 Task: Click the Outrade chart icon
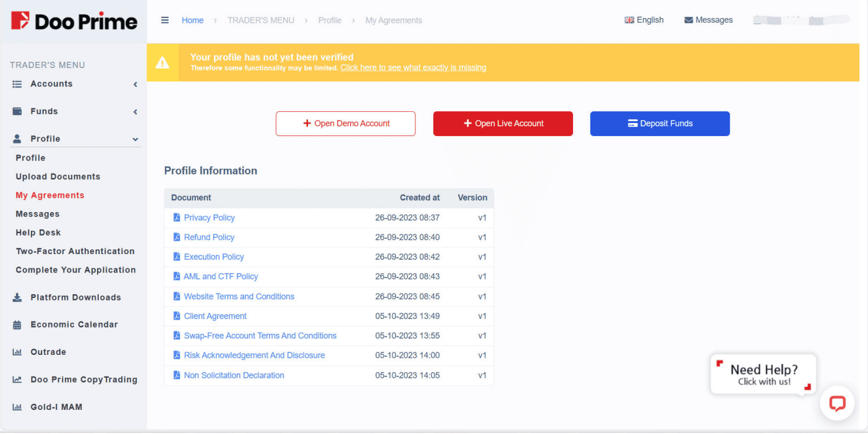click(x=17, y=352)
